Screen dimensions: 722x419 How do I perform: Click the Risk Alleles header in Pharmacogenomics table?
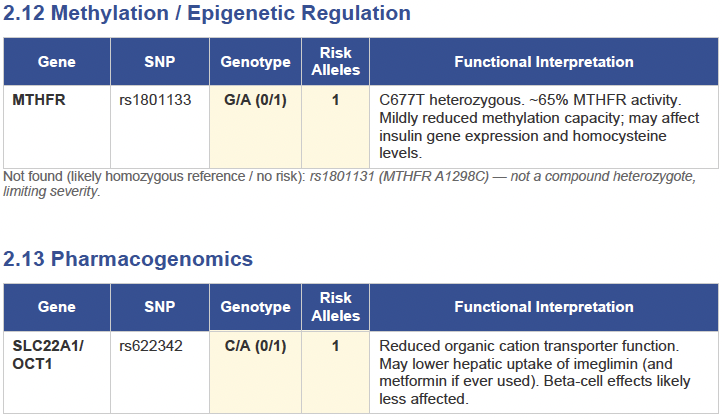pyautogui.click(x=336, y=307)
